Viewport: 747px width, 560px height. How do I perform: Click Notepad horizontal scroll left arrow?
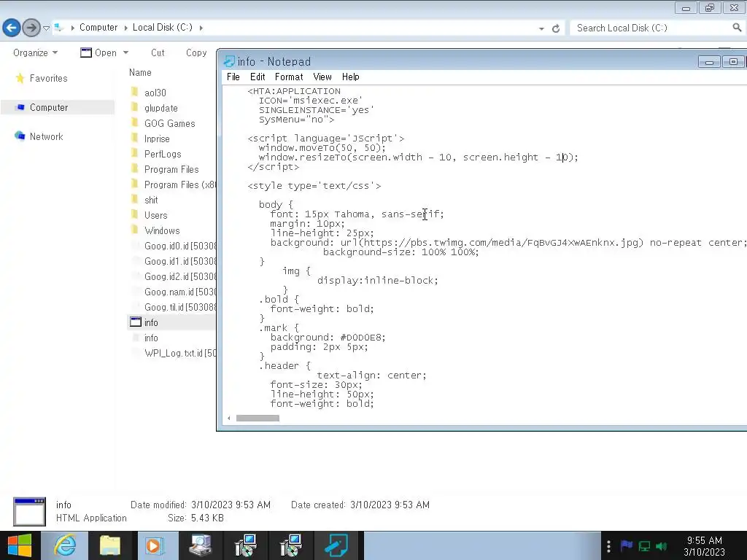[x=229, y=418]
